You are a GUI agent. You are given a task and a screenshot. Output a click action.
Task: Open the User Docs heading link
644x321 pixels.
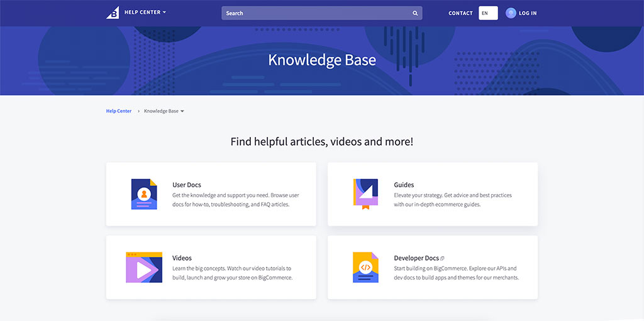pos(187,185)
